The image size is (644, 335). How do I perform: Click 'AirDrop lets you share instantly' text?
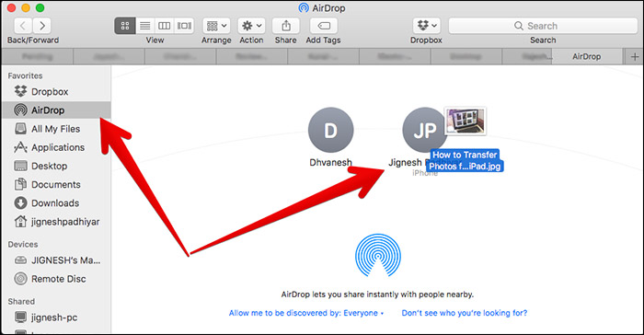(377, 295)
